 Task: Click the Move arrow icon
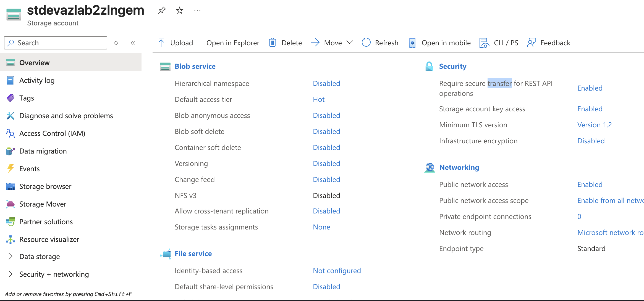[315, 43]
